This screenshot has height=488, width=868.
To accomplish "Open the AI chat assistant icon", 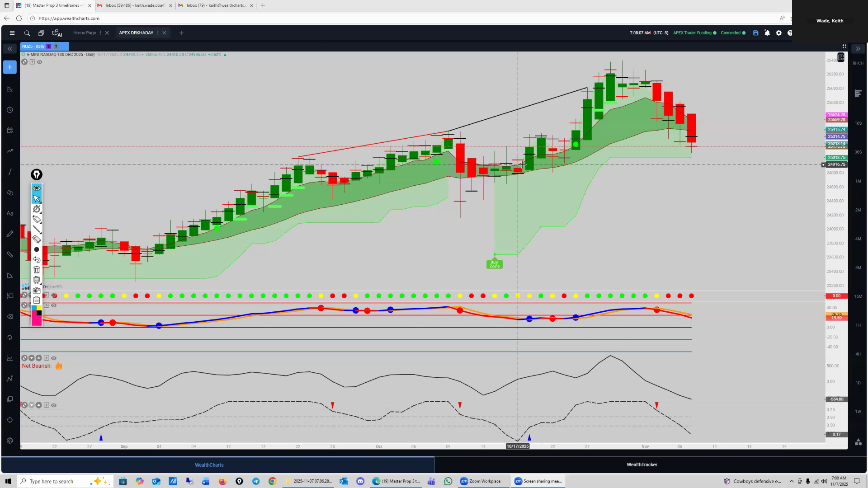I will pyautogui.click(x=57, y=33).
